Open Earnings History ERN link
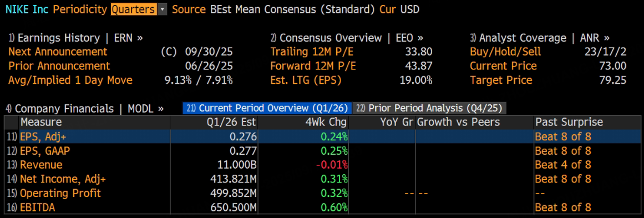 [x=76, y=38]
